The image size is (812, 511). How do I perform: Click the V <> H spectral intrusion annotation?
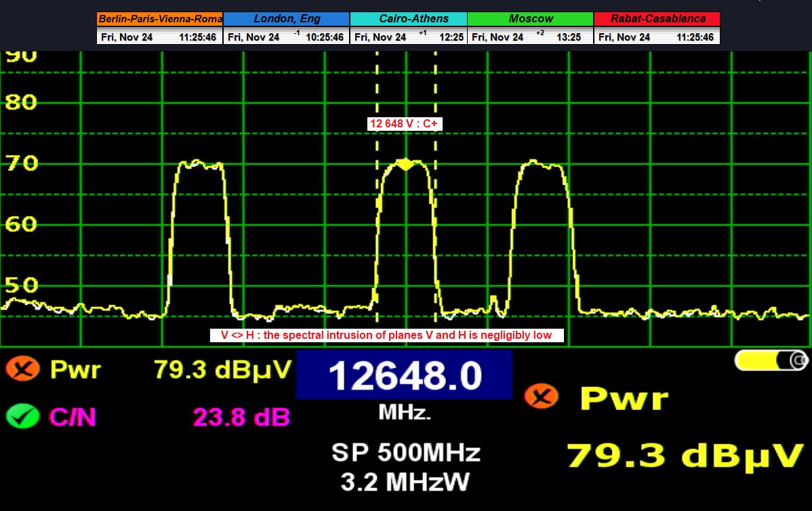click(x=386, y=335)
